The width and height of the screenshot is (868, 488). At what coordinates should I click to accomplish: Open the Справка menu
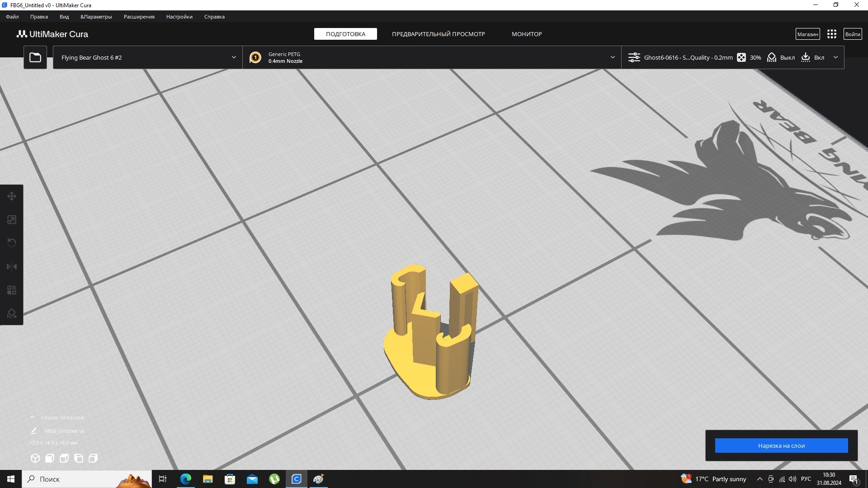coord(214,17)
